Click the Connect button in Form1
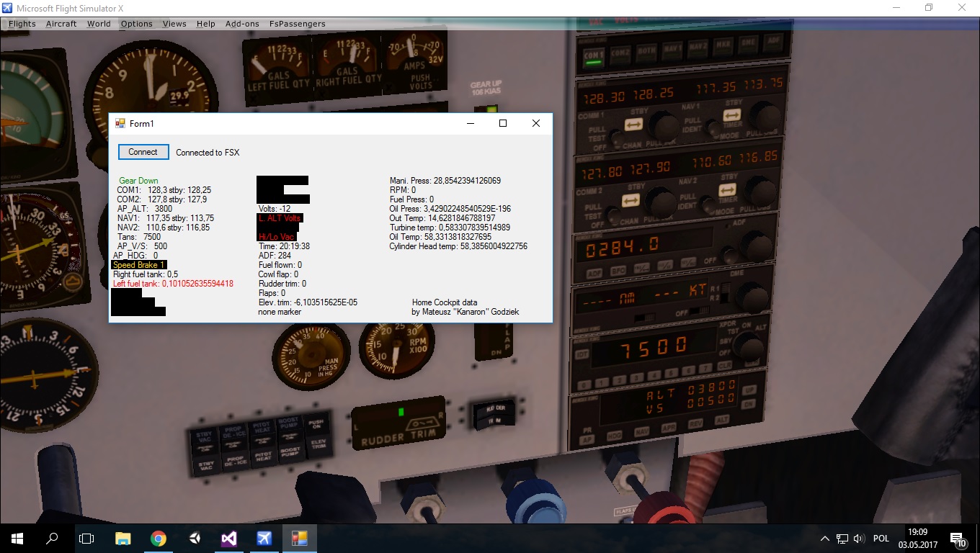The width and height of the screenshot is (980, 553). [143, 152]
